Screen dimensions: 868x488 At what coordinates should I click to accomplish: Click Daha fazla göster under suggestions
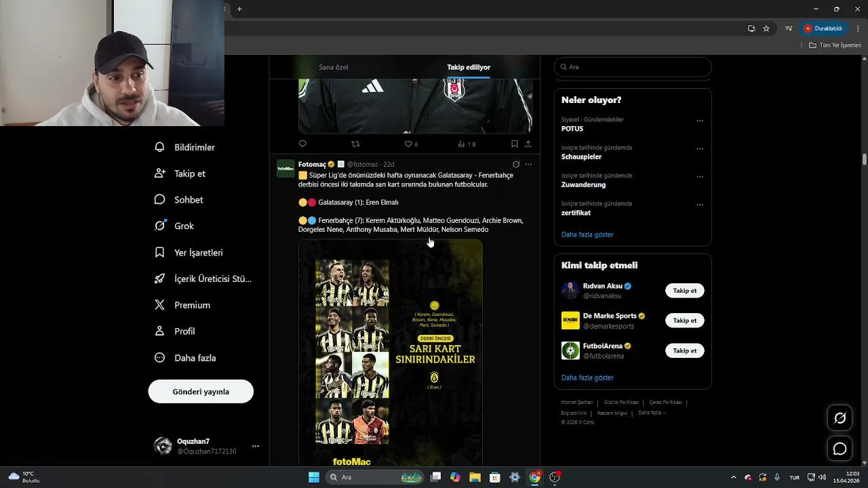[x=587, y=378]
